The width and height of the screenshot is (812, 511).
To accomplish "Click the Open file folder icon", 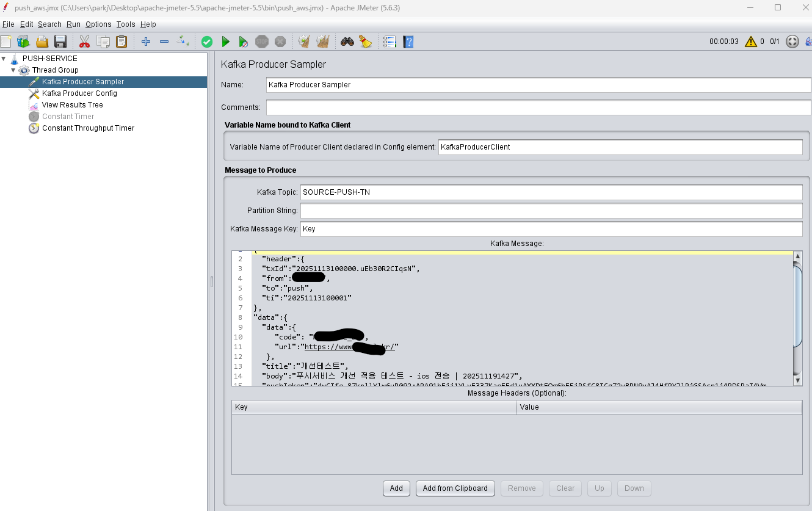I will point(42,42).
